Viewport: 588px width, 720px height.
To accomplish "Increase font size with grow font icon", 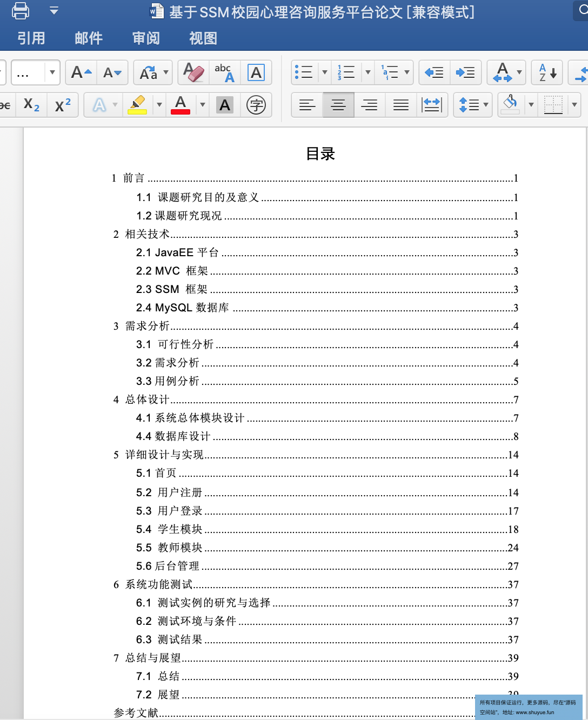I will [x=82, y=72].
